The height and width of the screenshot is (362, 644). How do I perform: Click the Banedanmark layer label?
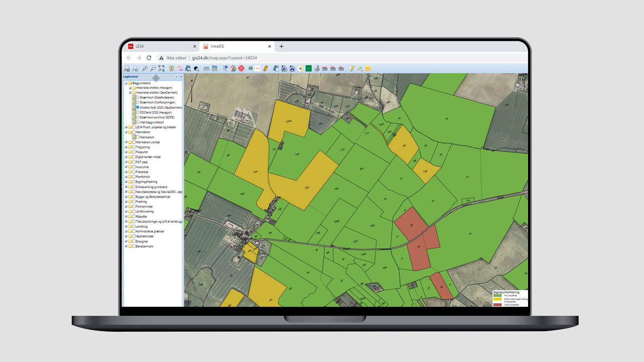click(144, 246)
